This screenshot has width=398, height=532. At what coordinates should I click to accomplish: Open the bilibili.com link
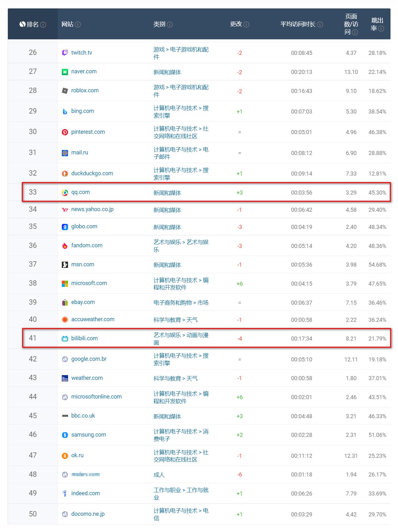click(84, 338)
